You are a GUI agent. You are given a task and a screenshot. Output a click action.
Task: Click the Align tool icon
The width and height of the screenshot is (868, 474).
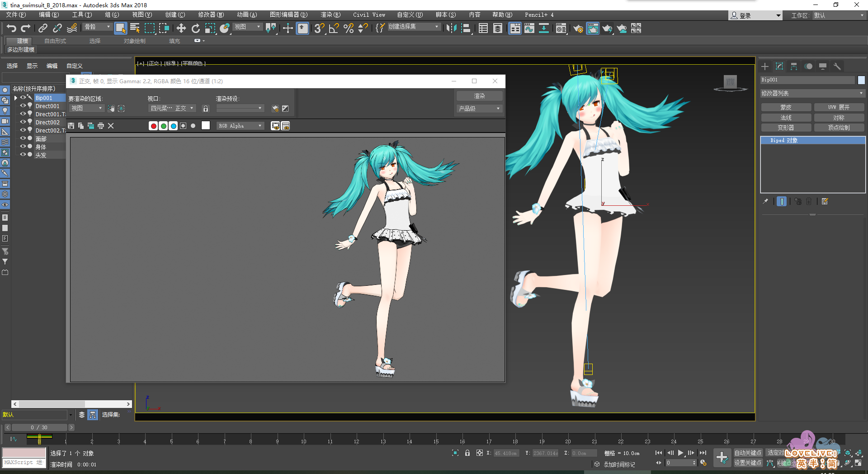[x=466, y=28]
